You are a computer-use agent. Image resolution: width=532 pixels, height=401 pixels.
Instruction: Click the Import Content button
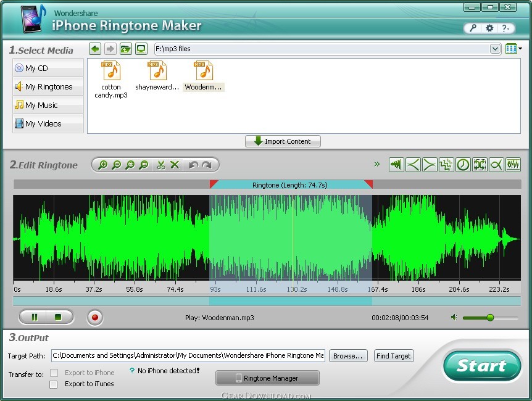(283, 141)
